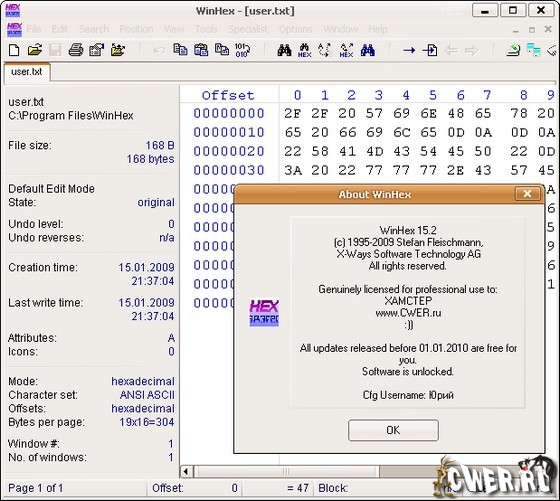Viewport: 560px width, 501px height.
Task: Open the Help menu
Action: tap(378, 29)
